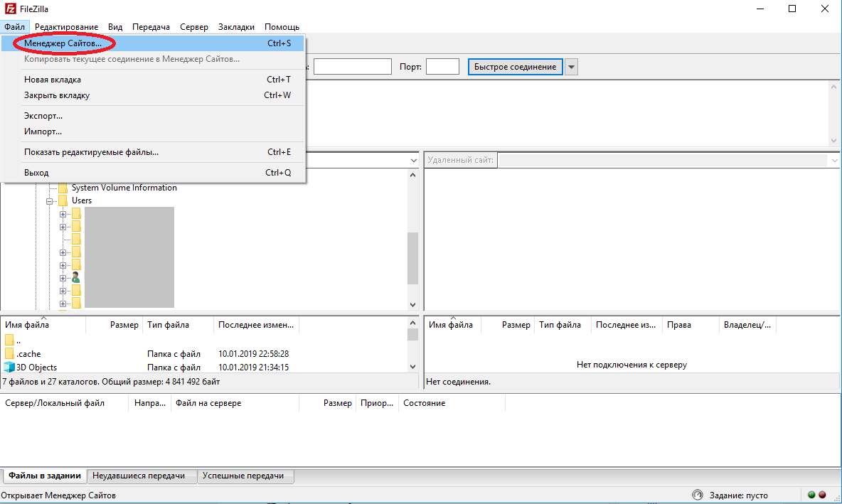Switch to the Файлы в задании tab
The width and height of the screenshot is (842, 504).
[45, 476]
